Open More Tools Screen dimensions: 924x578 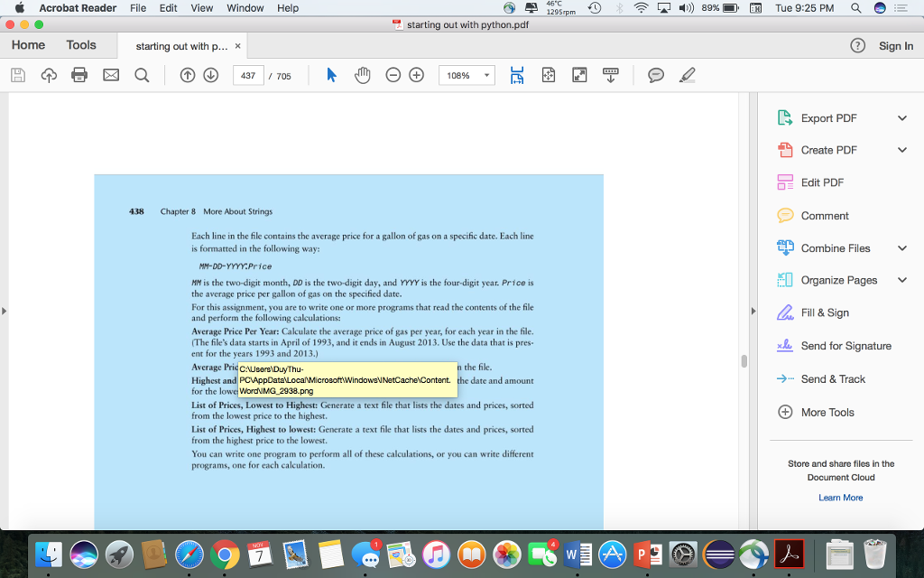(x=826, y=412)
